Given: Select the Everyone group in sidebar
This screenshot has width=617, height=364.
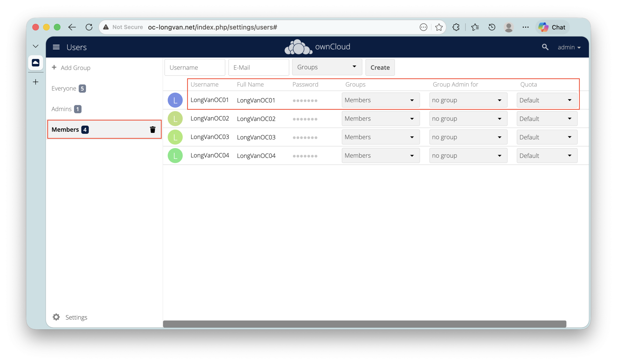Looking at the screenshot, I should coord(64,89).
